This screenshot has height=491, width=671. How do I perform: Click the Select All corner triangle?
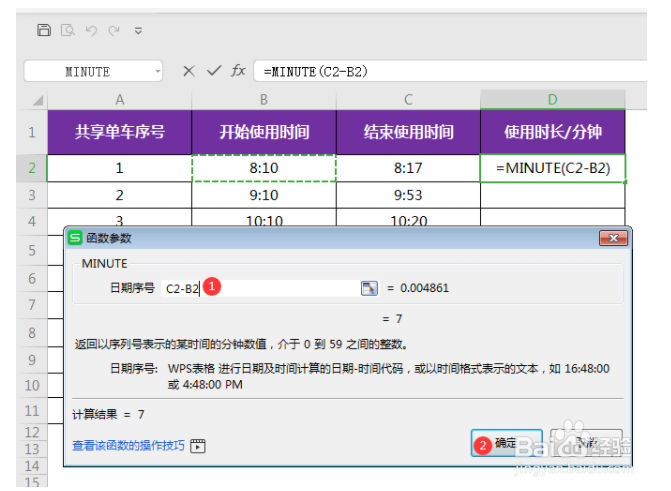pos(38,100)
